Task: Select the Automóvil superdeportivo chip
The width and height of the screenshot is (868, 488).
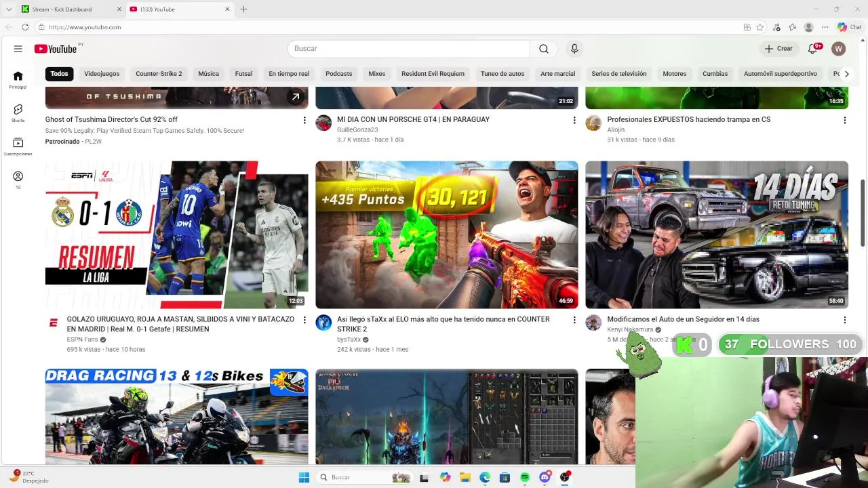Action: pos(781,74)
